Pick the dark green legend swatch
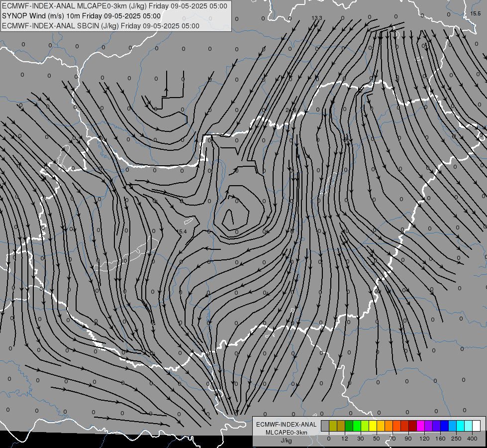Viewport: 487px width, 448px height. (349, 426)
